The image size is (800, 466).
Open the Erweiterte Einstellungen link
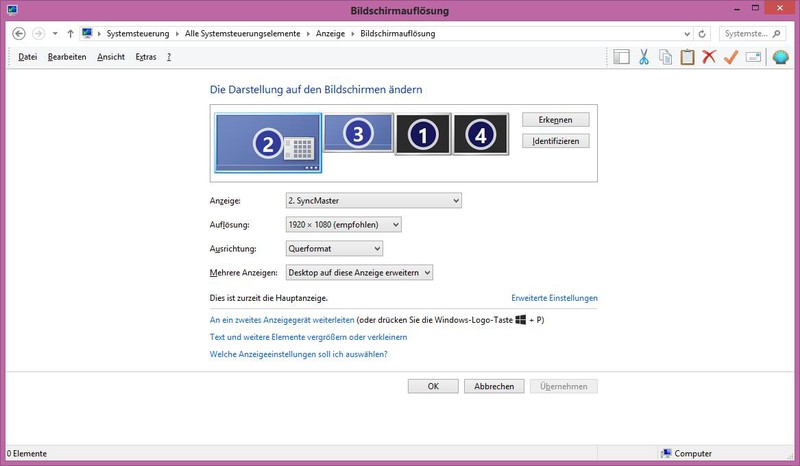pos(554,298)
